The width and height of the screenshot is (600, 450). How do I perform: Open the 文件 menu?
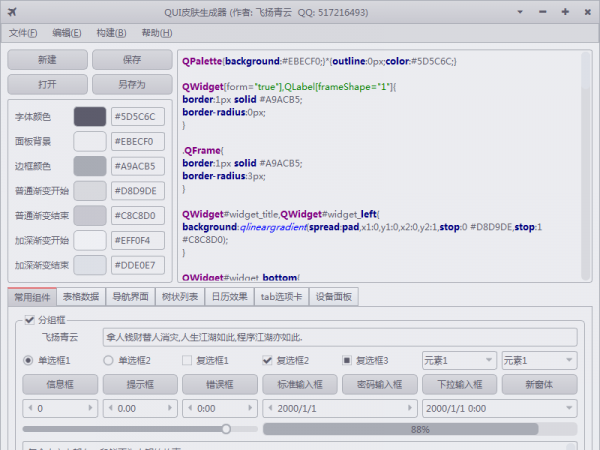click(x=23, y=33)
